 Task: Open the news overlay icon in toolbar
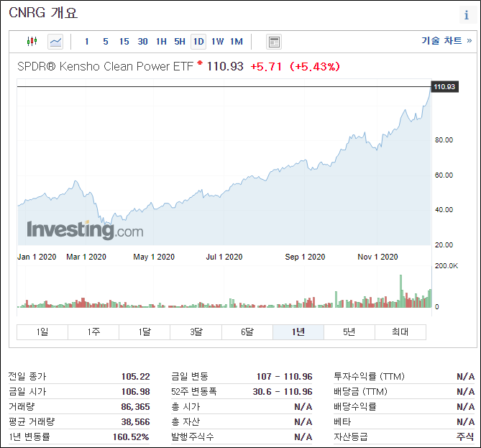coord(274,42)
